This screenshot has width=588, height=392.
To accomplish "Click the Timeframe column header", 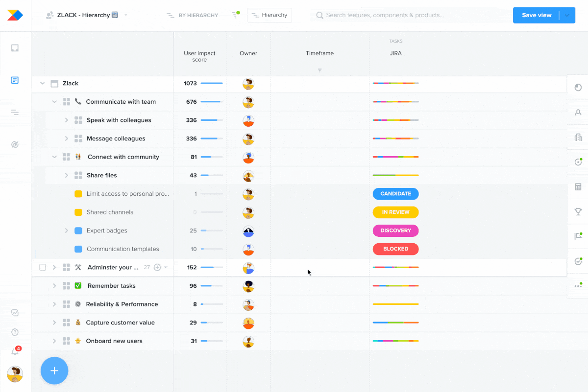I will (x=320, y=53).
